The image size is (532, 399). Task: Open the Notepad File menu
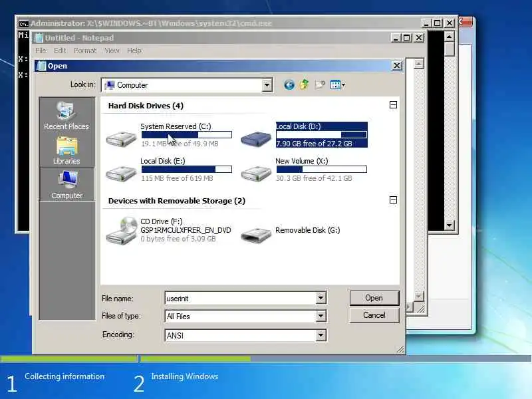(41, 51)
